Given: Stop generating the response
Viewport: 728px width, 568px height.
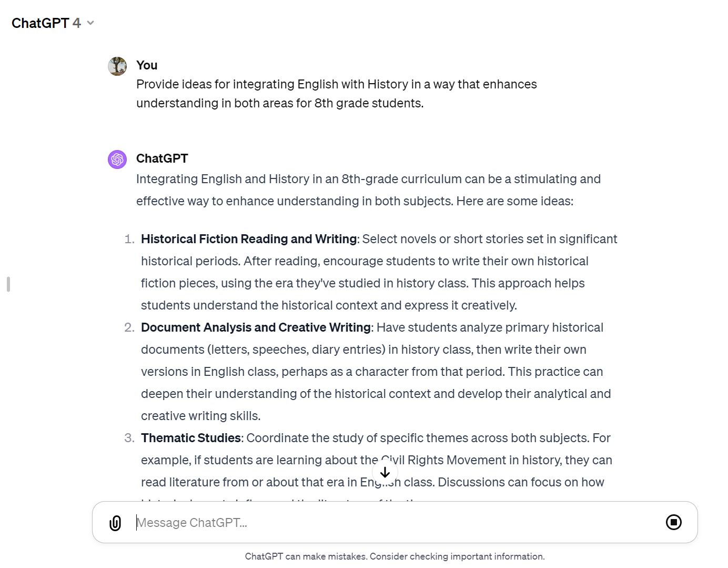Looking at the screenshot, I should (673, 522).
